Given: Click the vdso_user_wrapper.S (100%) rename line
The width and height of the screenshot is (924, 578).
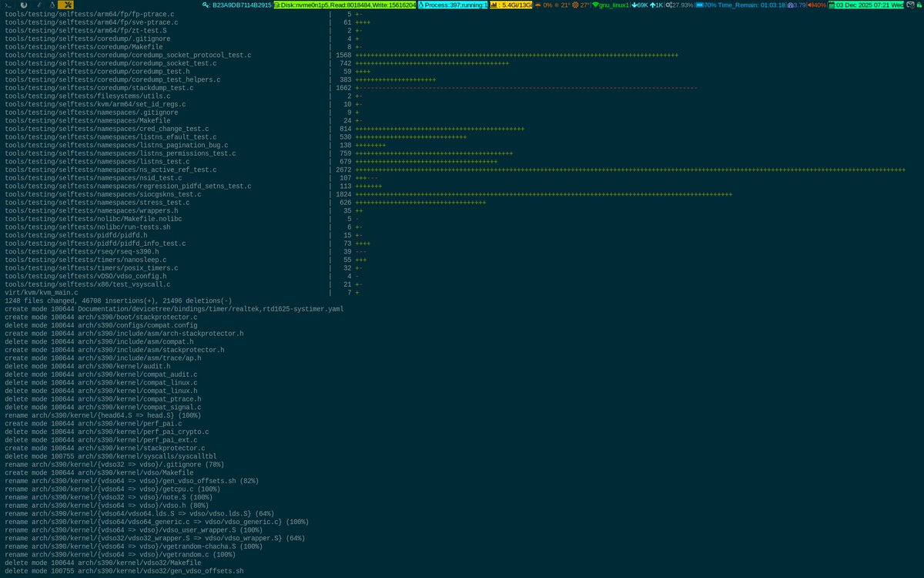Looking at the screenshot, I should coord(133,529).
